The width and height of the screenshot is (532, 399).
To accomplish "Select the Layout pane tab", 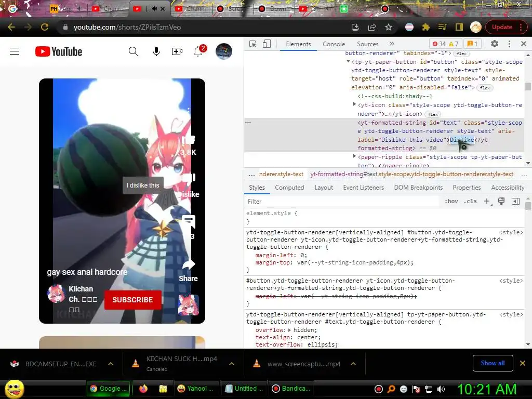I will click(x=324, y=188).
